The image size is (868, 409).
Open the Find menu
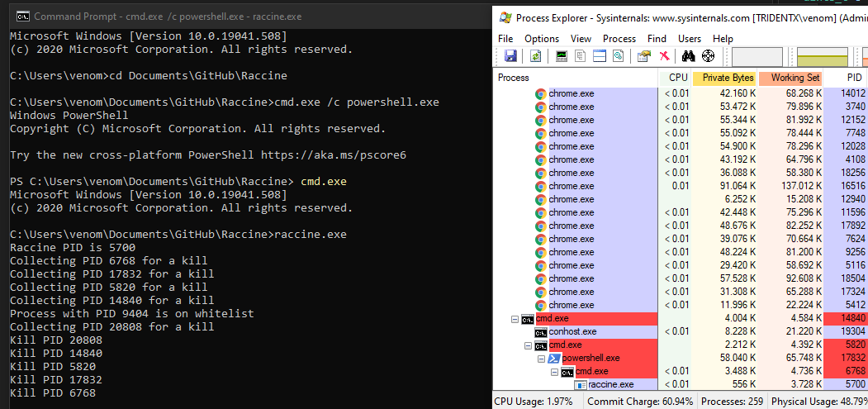click(x=657, y=39)
